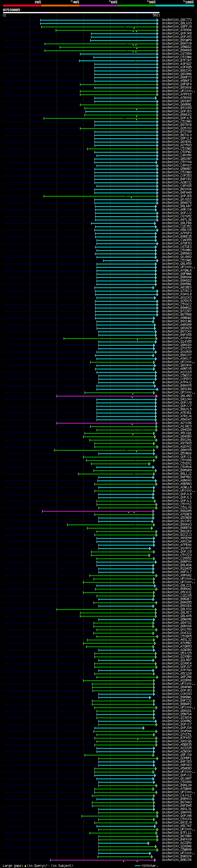
Task: Click the red ~20% identity legend segment
Action: [22, 6]
